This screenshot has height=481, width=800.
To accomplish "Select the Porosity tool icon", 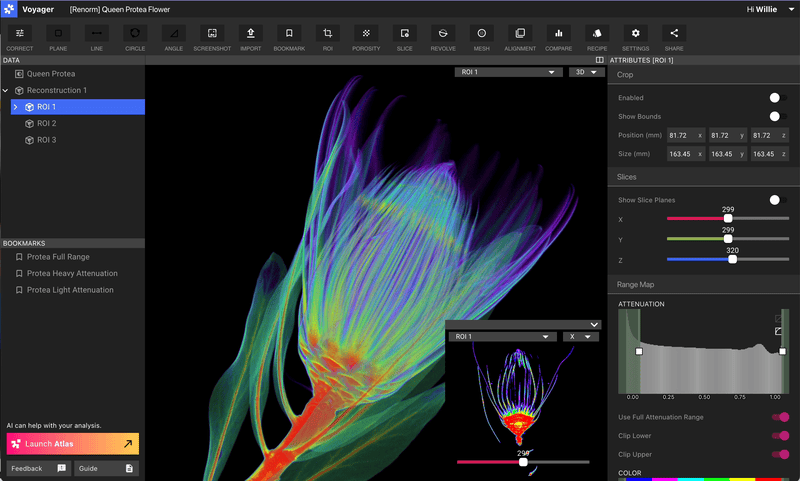I will (x=366, y=33).
